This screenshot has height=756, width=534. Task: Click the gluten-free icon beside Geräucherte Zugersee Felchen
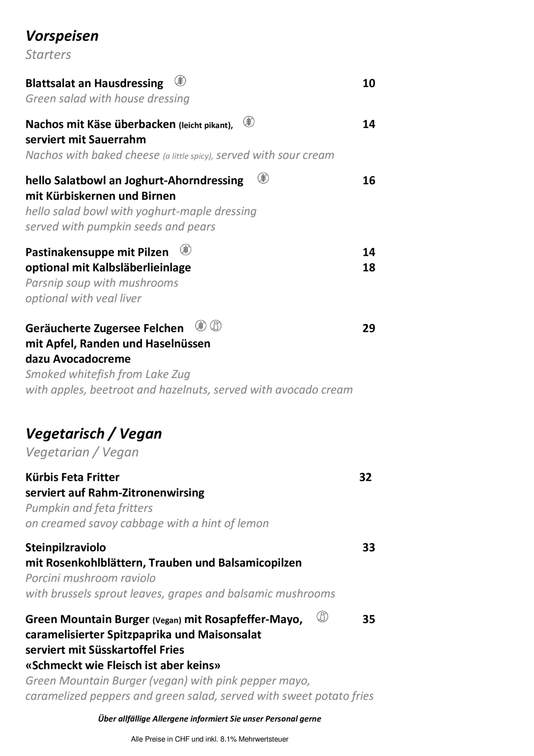pyautogui.click(x=201, y=326)
